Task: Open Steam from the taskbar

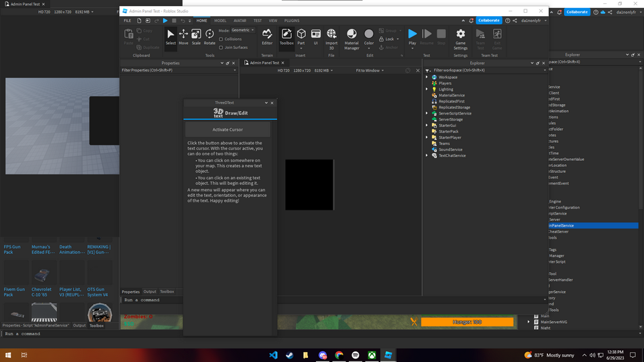Action: point(290,355)
